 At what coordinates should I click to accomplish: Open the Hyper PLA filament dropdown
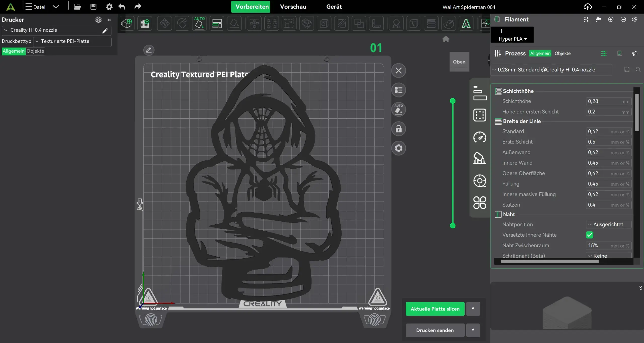pos(512,39)
